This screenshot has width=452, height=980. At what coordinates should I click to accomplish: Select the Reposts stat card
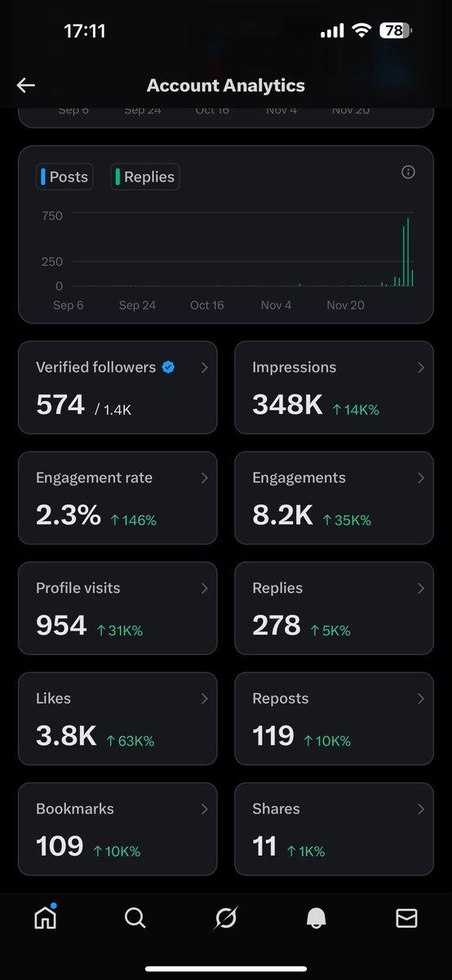click(x=335, y=719)
